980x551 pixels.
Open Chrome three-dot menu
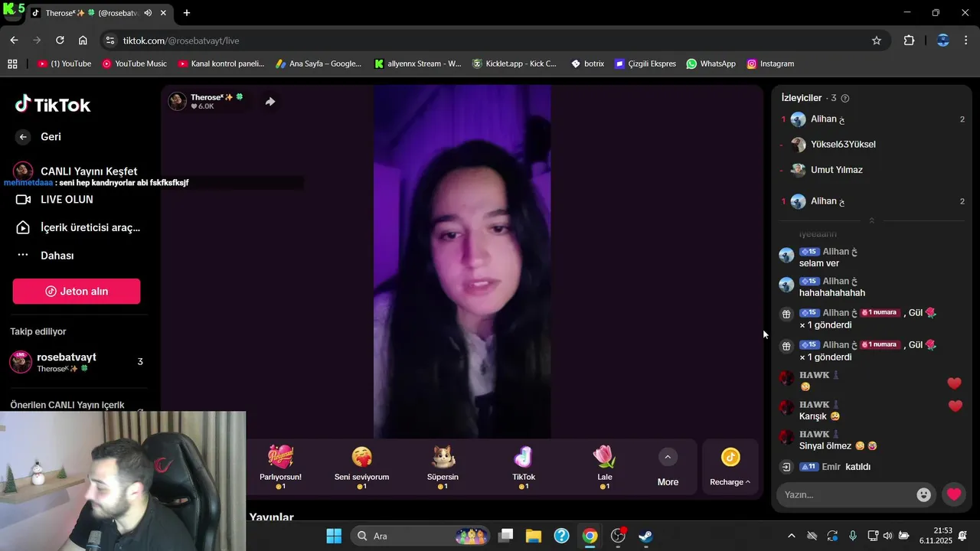coord(966,41)
